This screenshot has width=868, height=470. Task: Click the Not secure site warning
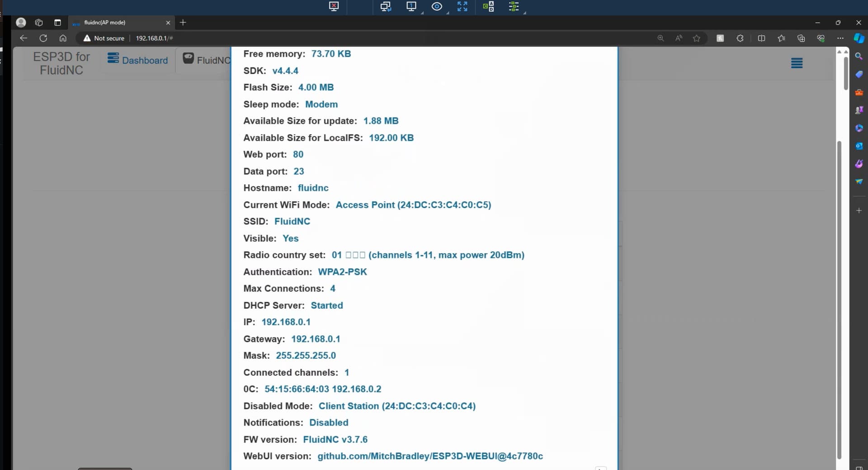104,38
